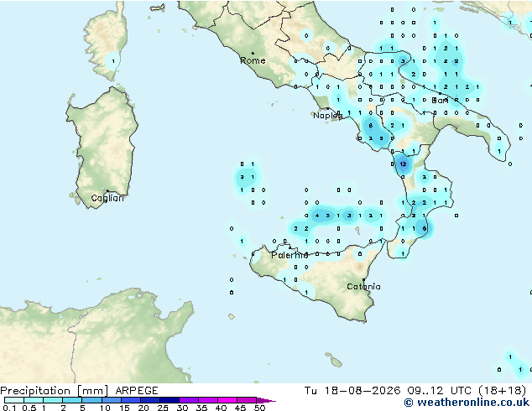
Task: Select the Catania city label
Action: point(363,287)
